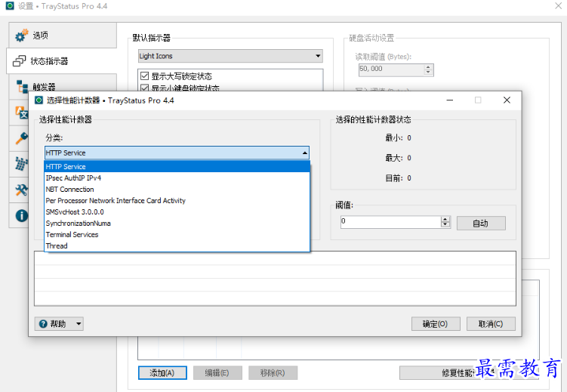The image size is (567, 392).
Task: Click the stacked windows icon of 状态指示器
Action: pos(19,61)
